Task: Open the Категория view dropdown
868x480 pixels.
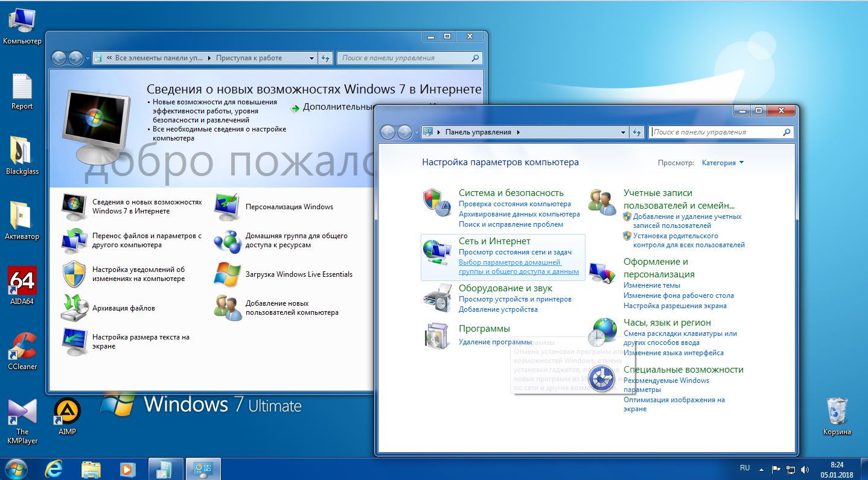Action: point(723,163)
